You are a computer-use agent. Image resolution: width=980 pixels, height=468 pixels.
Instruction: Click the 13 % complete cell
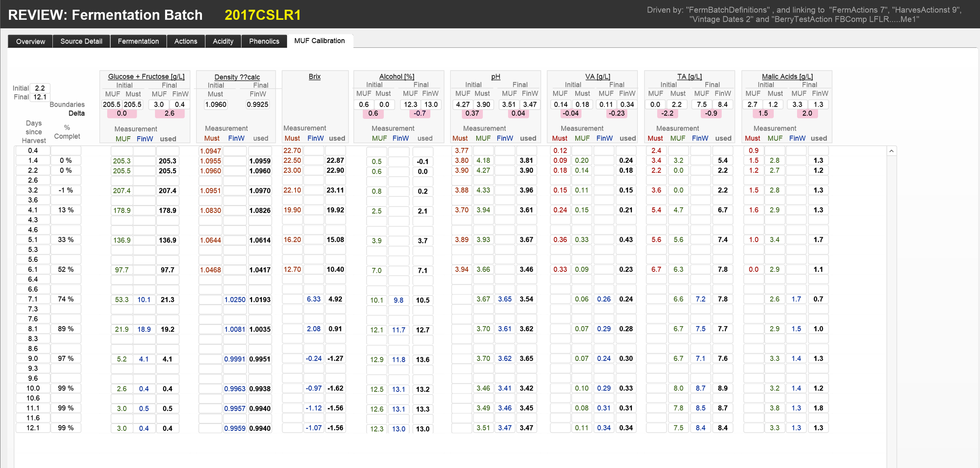pyautogui.click(x=66, y=210)
